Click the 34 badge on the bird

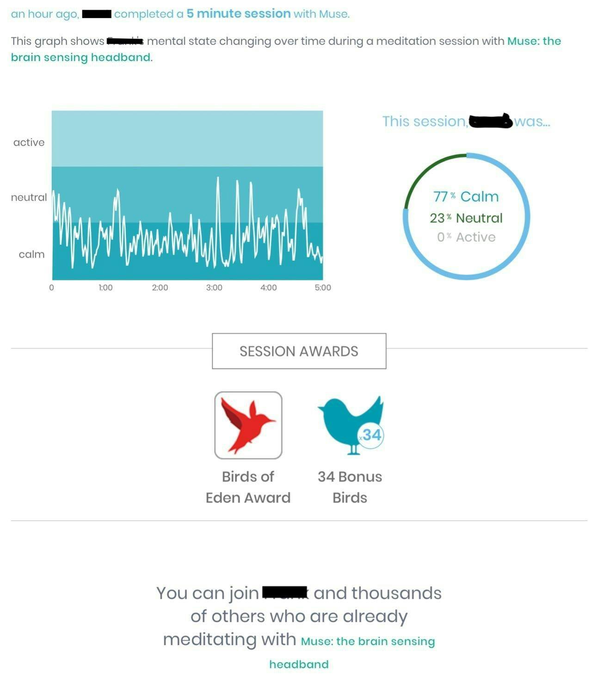coord(371,435)
